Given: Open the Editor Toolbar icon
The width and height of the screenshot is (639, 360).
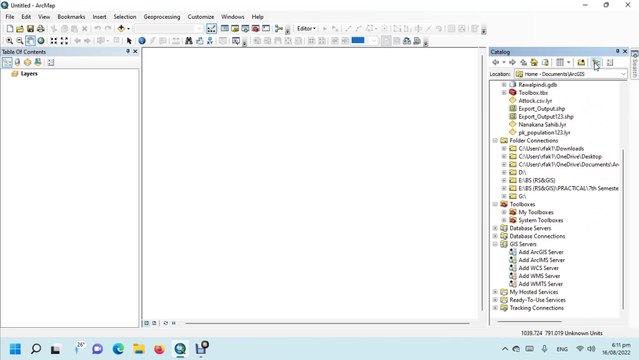Looking at the screenshot, I should pos(212,29).
